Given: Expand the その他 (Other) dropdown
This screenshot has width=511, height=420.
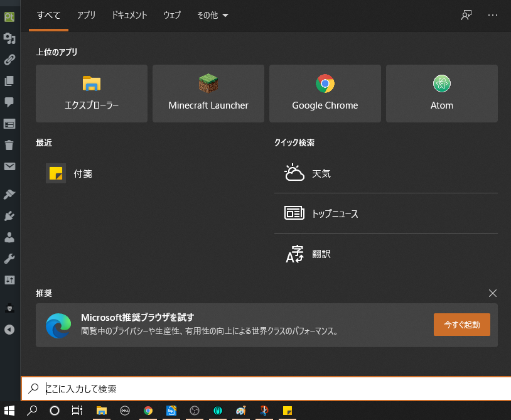Looking at the screenshot, I should (213, 15).
